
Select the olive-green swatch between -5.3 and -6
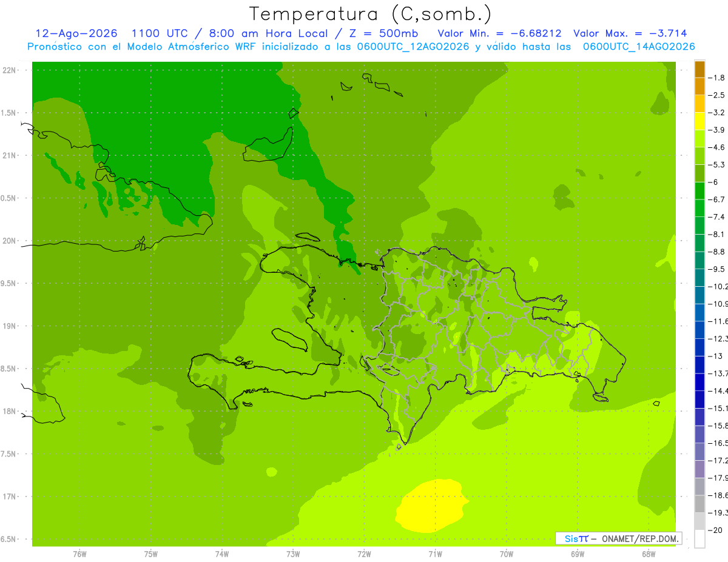pyautogui.click(x=699, y=173)
